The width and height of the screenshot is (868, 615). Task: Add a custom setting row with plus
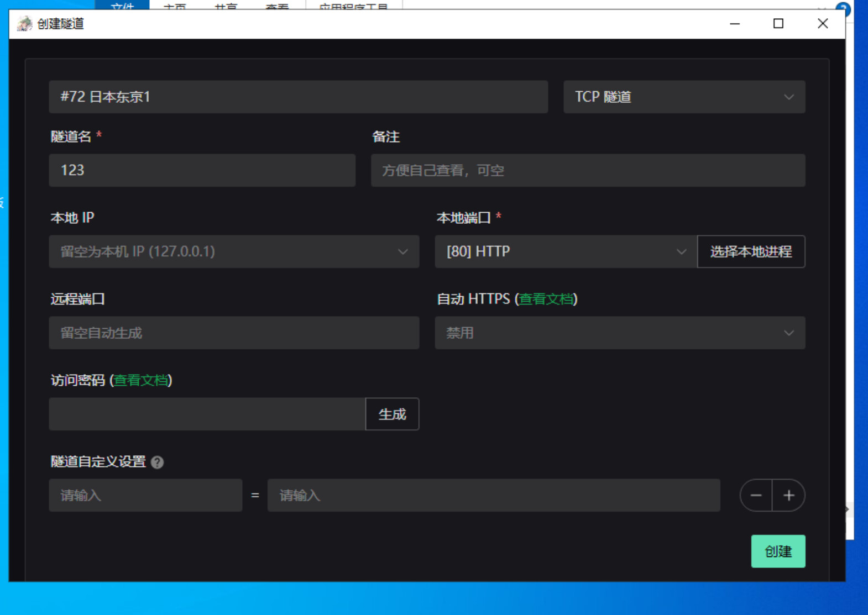point(788,495)
